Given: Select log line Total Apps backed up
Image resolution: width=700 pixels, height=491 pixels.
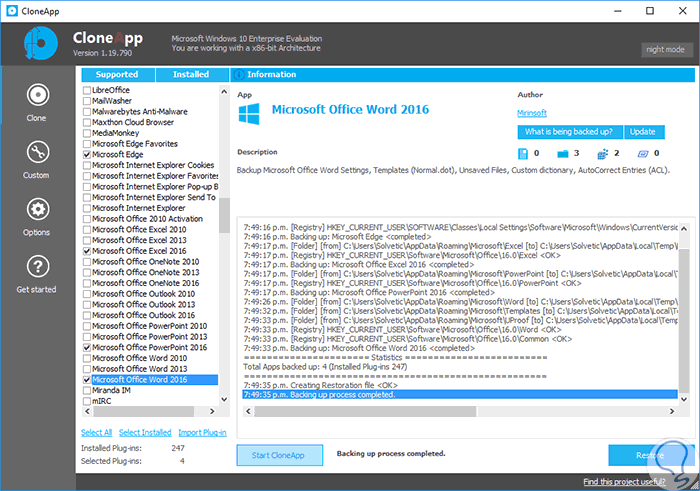Looking at the screenshot, I should [325, 366].
